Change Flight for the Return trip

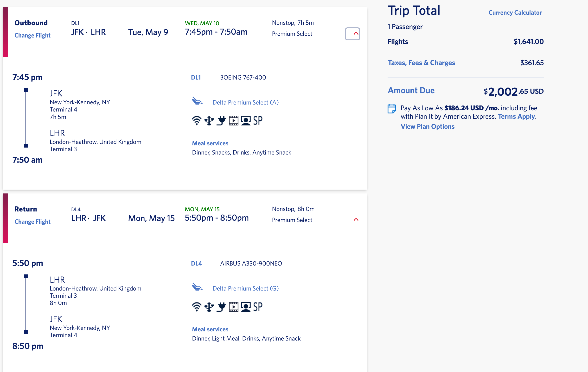click(32, 222)
